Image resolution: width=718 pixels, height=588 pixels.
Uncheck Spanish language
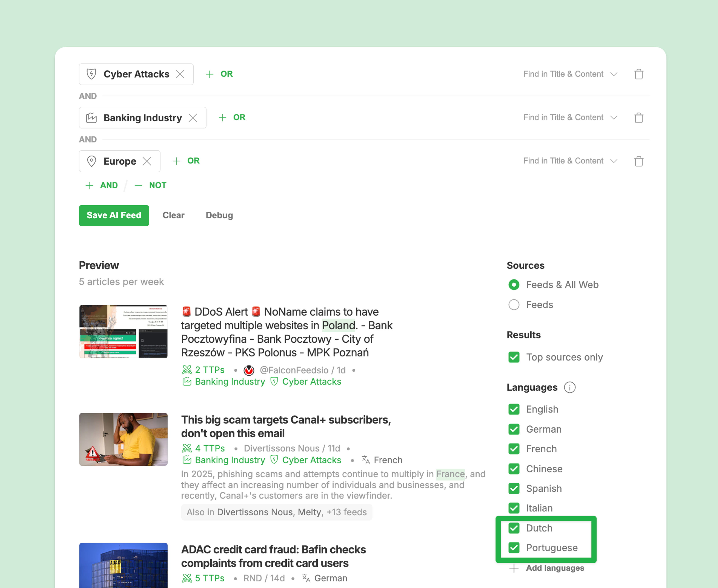[514, 489]
